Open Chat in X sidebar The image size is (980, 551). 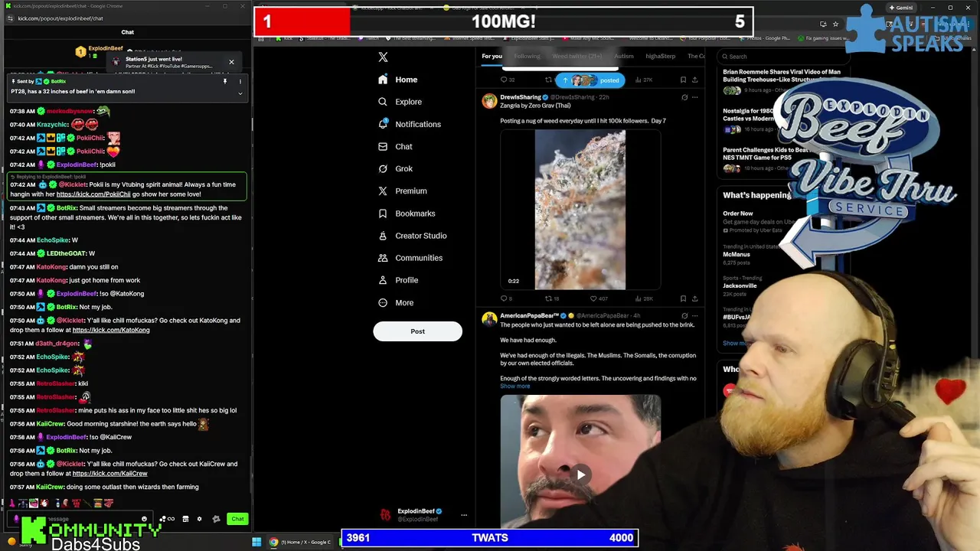pyautogui.click(x=395, y=146)
